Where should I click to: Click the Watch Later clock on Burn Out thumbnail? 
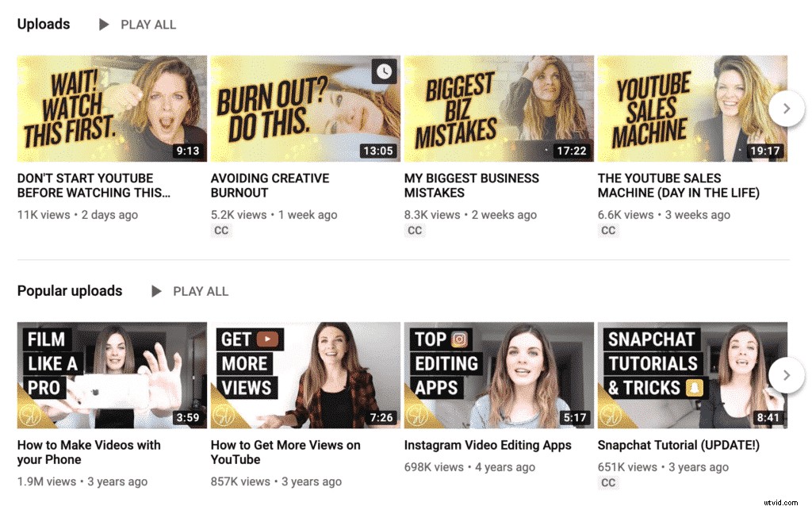tap(383, 71)
